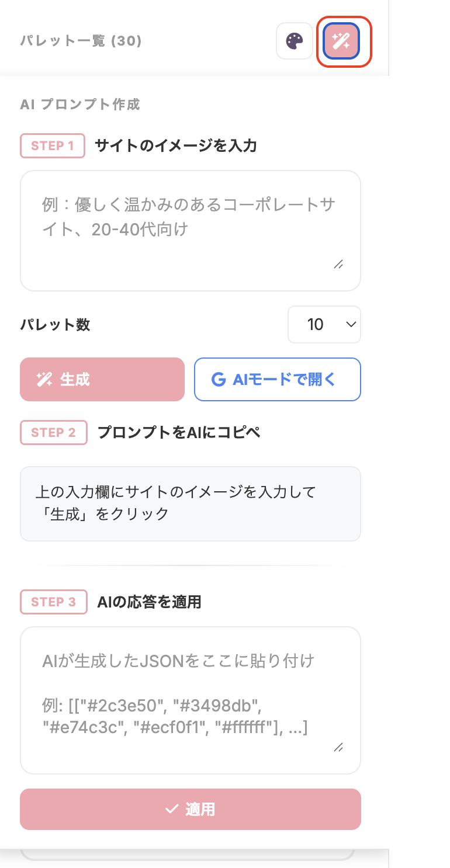Click the STEP 3 badge
The height and width of the screenshot is (868, 450).
pos(54,602)
